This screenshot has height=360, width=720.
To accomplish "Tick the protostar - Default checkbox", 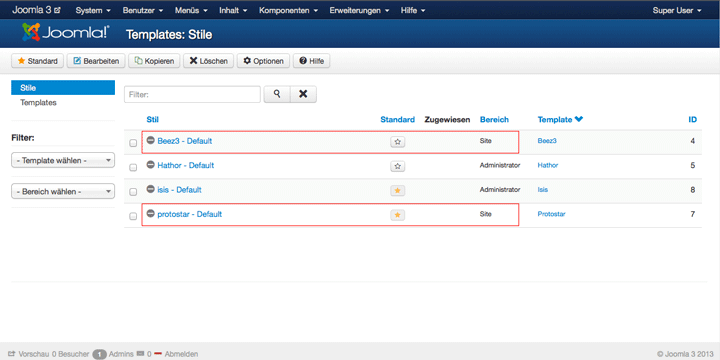I will pyautogui.click(x=133, y=216).
